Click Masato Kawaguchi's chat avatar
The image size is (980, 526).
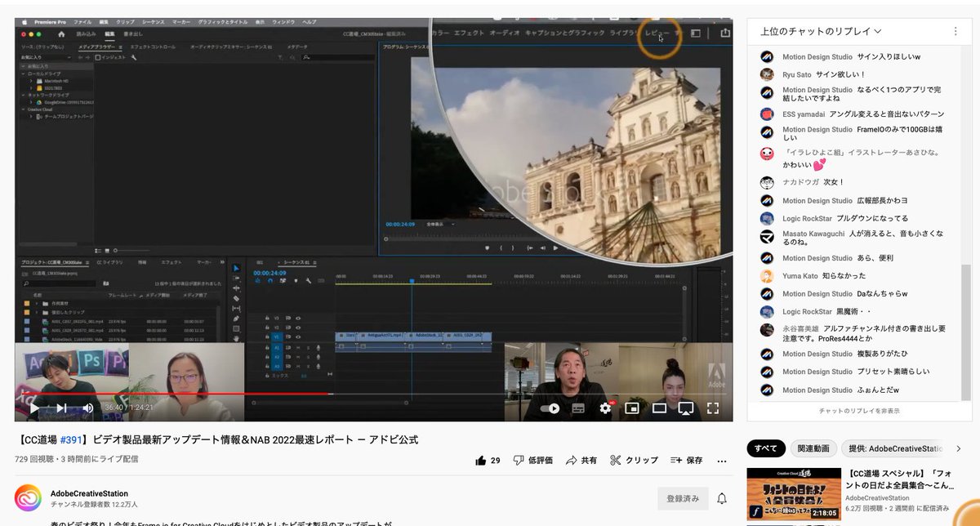[x=767, y=237]
